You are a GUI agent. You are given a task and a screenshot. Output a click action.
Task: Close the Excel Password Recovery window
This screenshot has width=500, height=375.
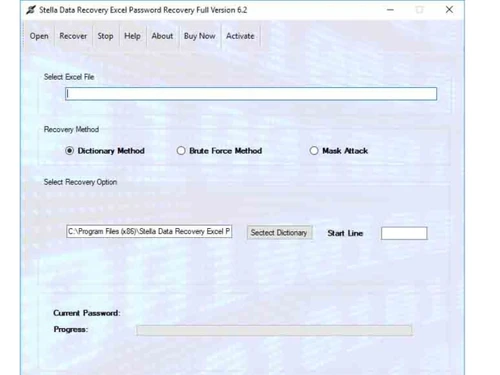pyautogui.click(x=449, y=10)
